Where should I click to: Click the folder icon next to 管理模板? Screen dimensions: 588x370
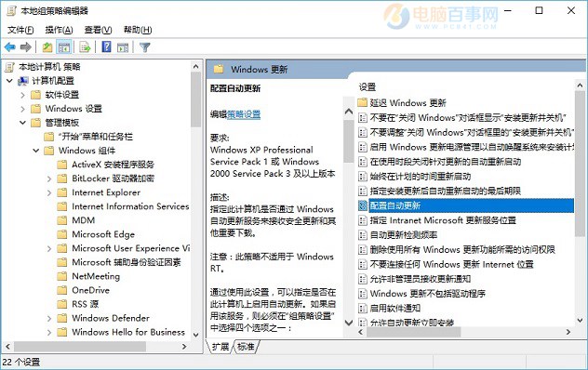(35, 123)
